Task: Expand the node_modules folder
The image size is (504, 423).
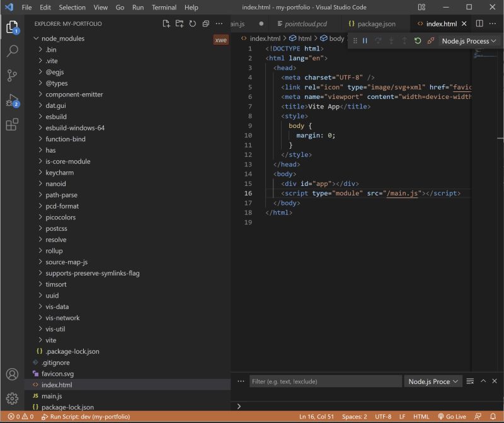Action: point(63,38)
